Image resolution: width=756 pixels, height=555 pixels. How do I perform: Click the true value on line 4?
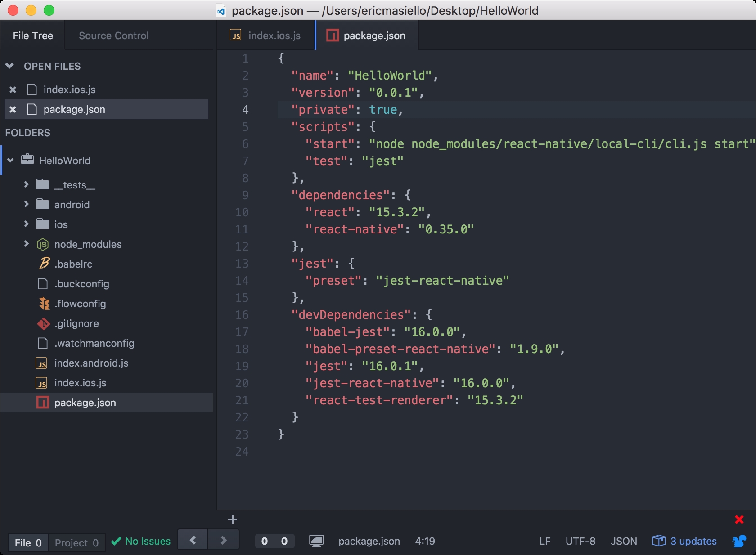(x=383, y=109)
